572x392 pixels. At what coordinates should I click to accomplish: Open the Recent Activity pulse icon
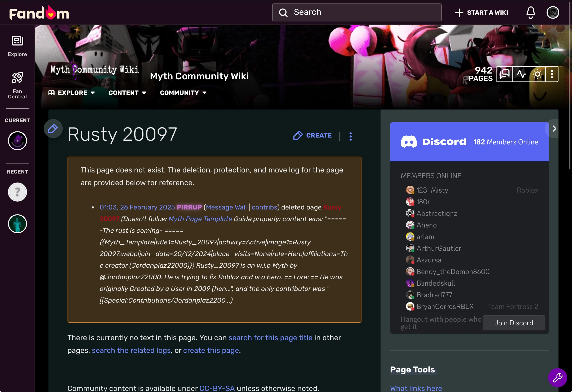[x=521, y=74]
